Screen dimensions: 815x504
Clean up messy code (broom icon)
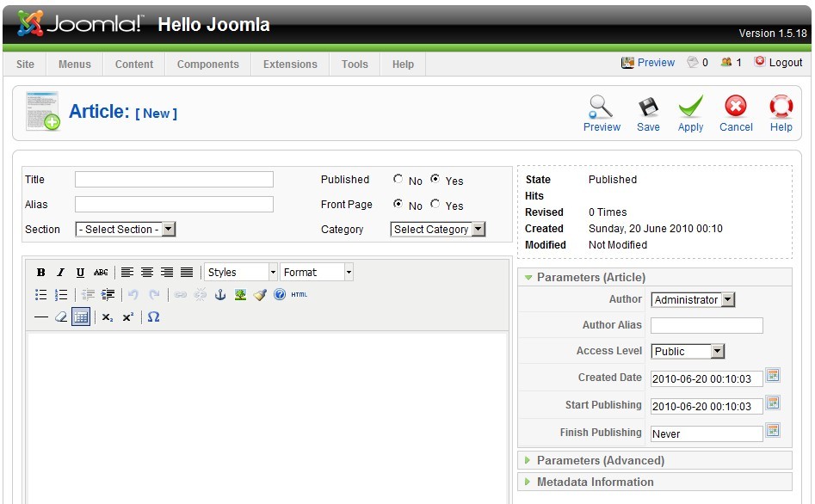[x=260, y=295]
